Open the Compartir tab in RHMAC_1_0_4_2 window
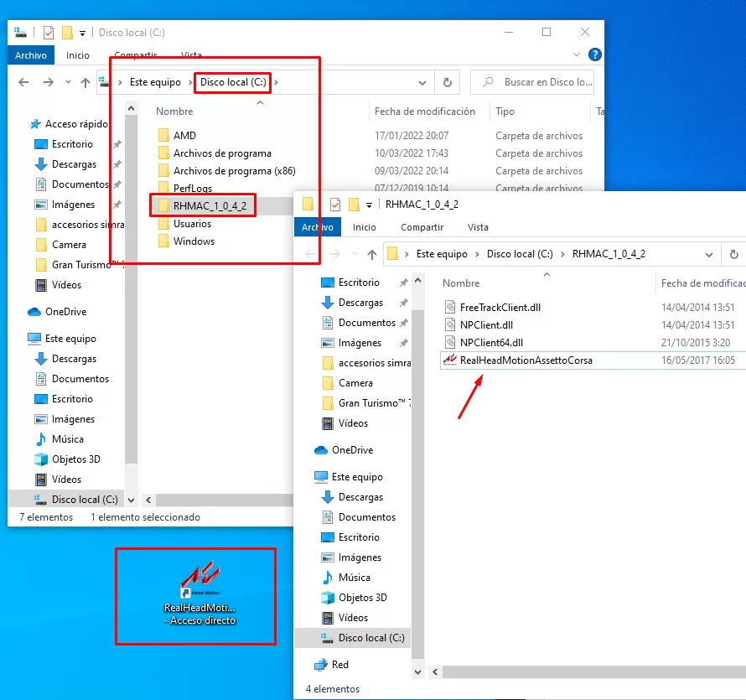This screenshot has height=700, width=746. 422,227
